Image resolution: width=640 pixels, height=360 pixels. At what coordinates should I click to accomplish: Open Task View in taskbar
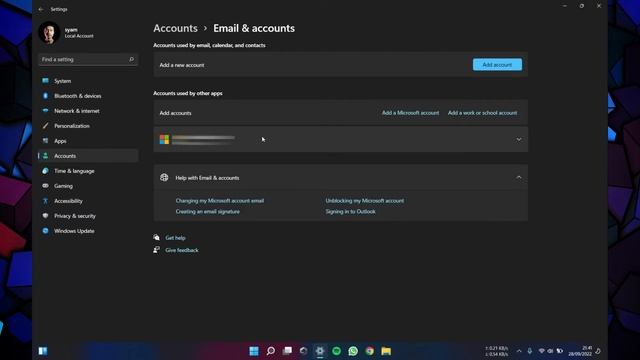point(287,351)
